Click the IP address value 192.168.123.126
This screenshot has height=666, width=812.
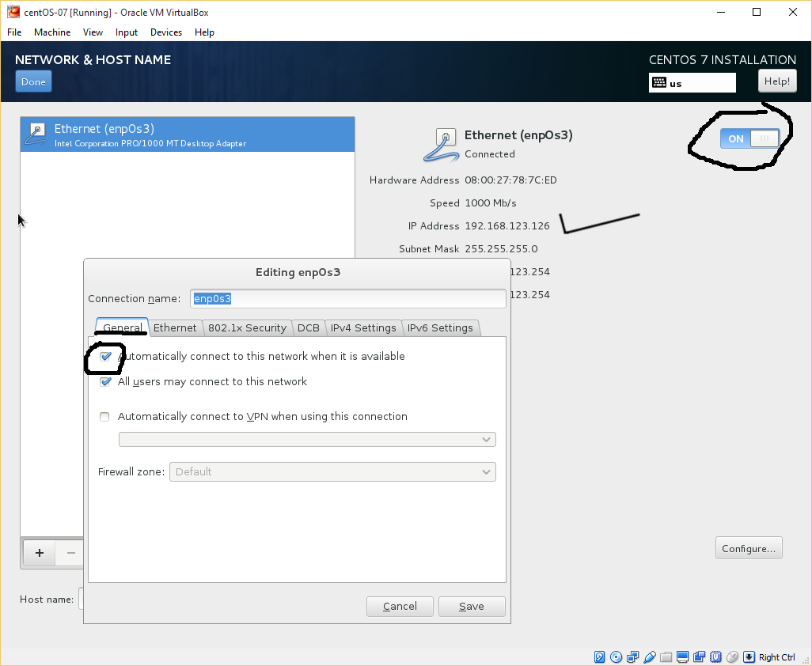507,226
